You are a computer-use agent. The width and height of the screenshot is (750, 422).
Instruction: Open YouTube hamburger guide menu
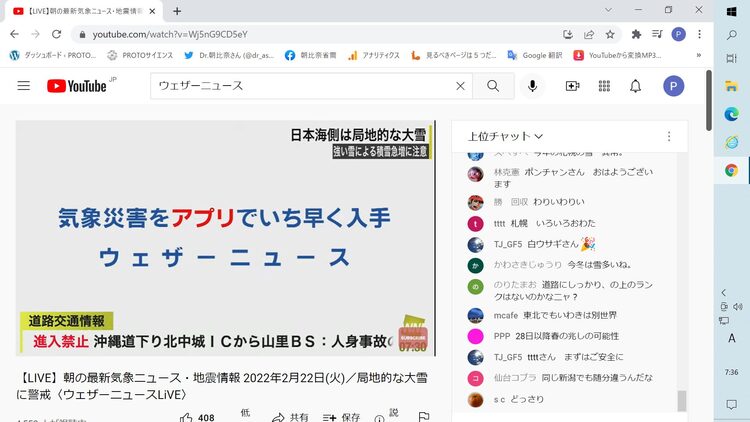[x=23, y=86]
